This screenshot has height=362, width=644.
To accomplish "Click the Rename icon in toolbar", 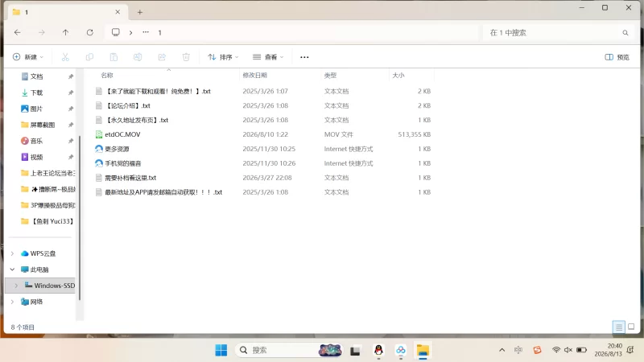I will (138, 57).
